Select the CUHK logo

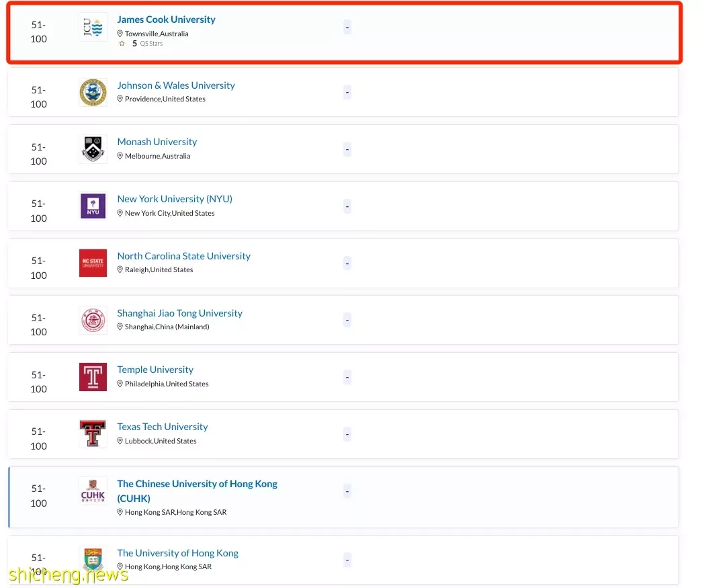[93, 491]
